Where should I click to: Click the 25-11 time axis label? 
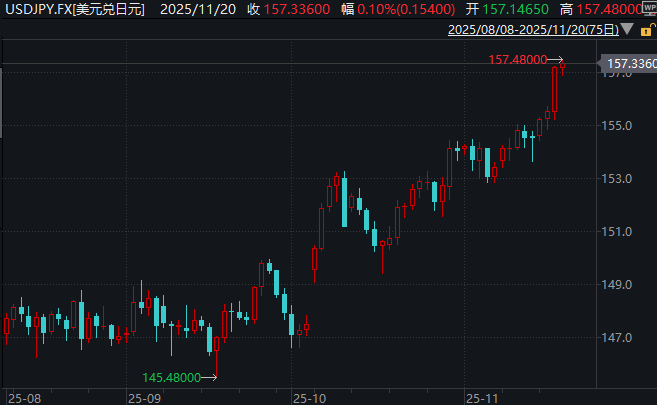(482, 398)
